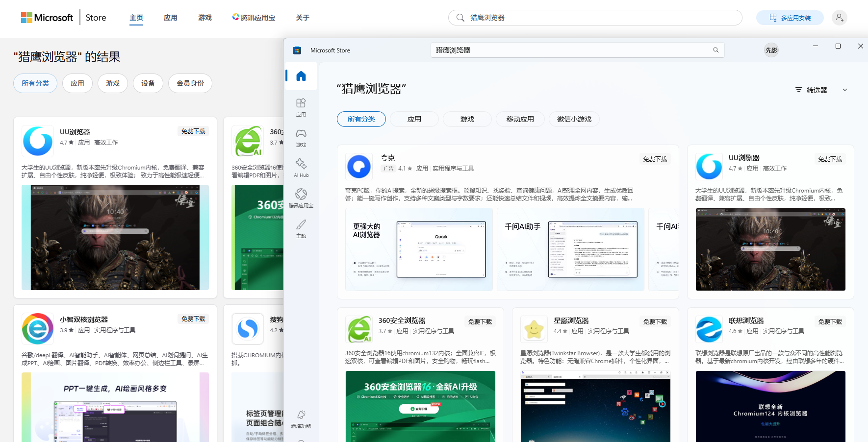Image resolution: width=868 pixels, height=442 pixels.
Task: Focus the web page search field
Action: point(595,18)
